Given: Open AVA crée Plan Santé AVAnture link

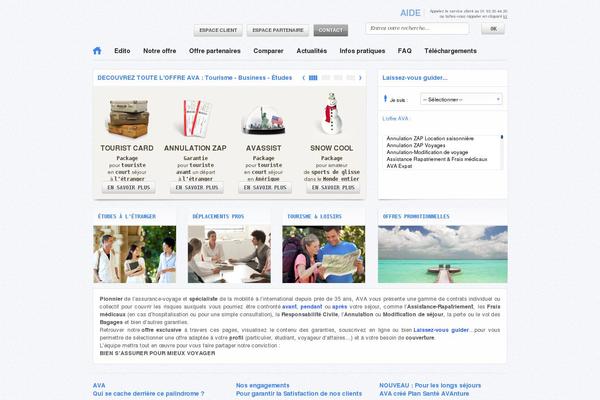Looking at the screenshot, I should (424, 393).
